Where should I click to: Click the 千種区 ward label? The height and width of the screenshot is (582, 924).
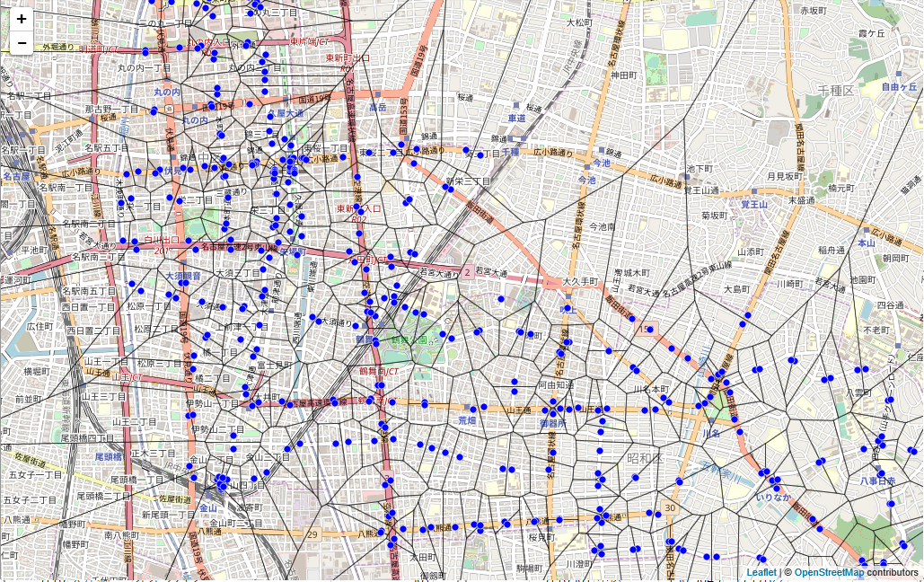point(835,92)
